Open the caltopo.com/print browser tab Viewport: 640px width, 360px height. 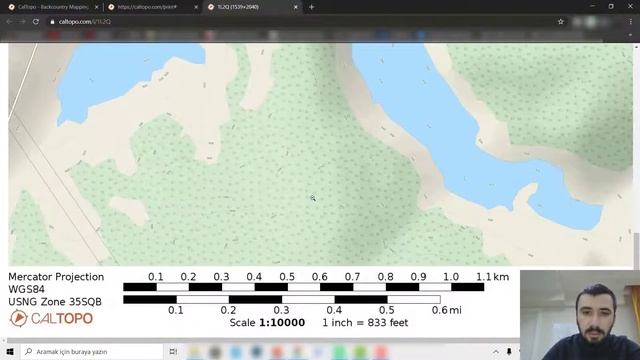click(151, 7)
